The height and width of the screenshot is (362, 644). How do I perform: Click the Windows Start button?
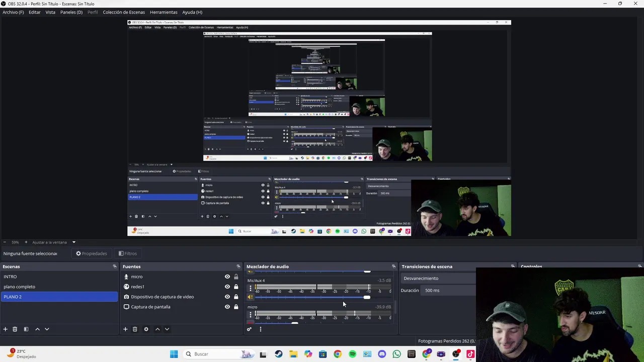(x=174, y=354)
